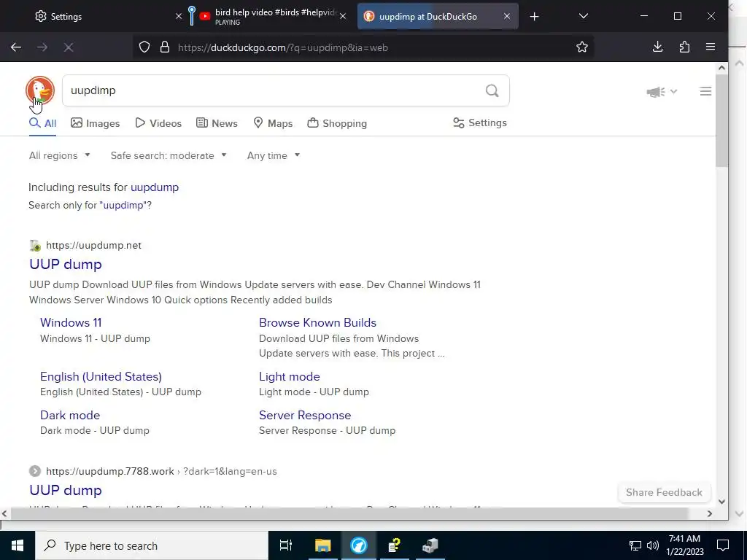Expand the Safe search: moderate dropdown
The image size is (747, 560).
tap(169, 156)
